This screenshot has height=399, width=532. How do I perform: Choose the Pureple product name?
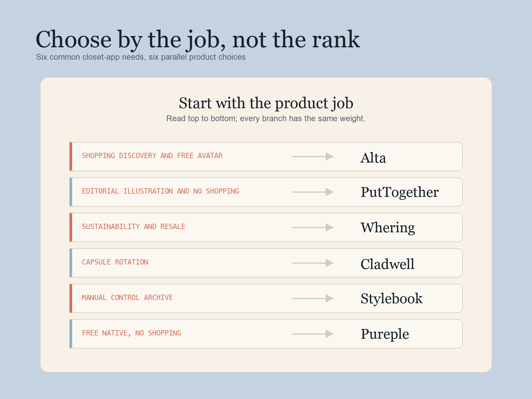(x=385, y=335)
